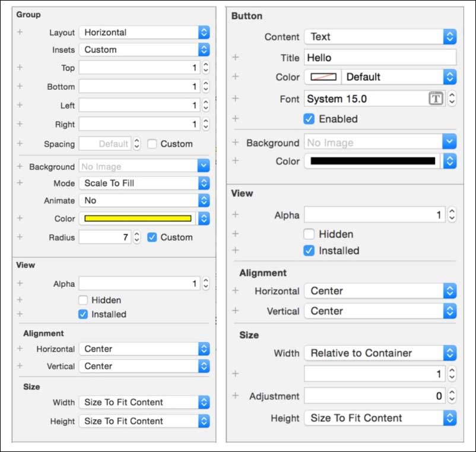476x452 pixels.
Task: Click plus icon next to Button Title
Action: click(235, 58)
